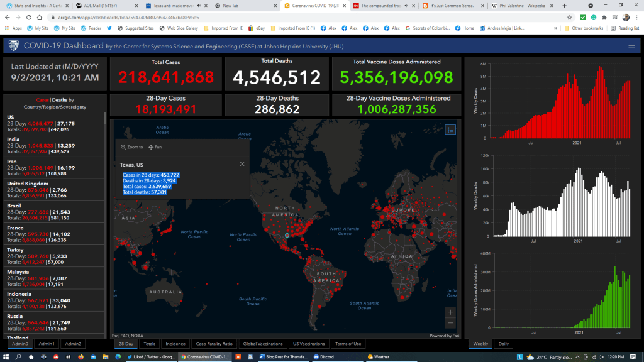The image size is (644, 362).
Task: Select the Weekly chart view
Action: (480, 344)
